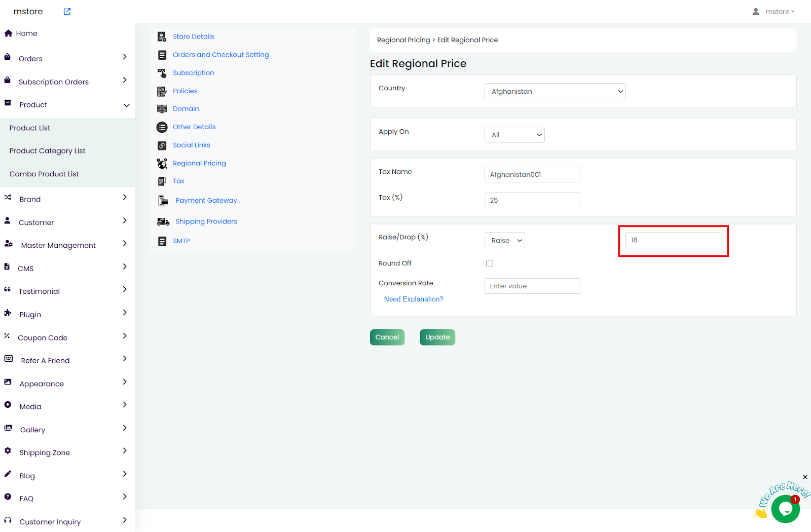Open store in new tab icon

point(67,12)
